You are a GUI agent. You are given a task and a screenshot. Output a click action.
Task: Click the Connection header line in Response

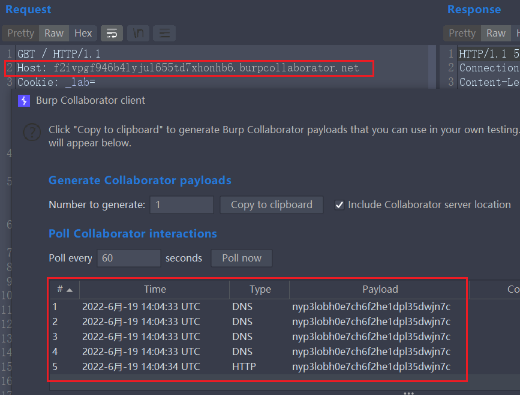point(489,68)
